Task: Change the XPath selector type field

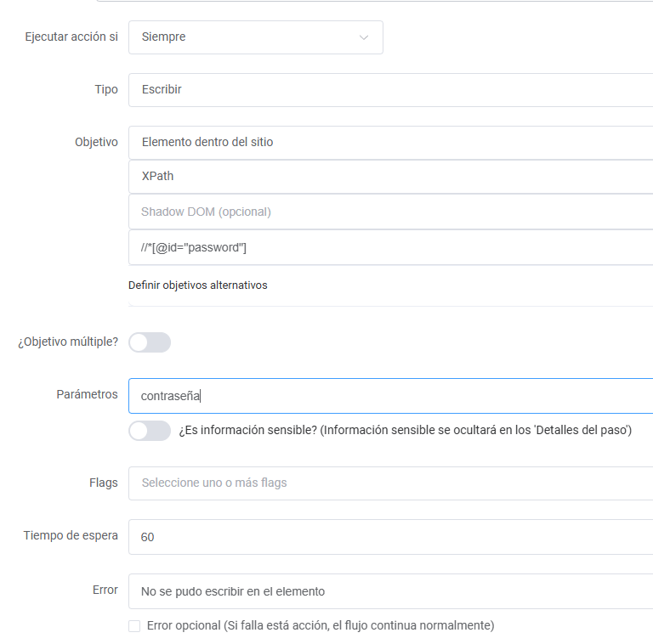Action: tap(390, 177)
